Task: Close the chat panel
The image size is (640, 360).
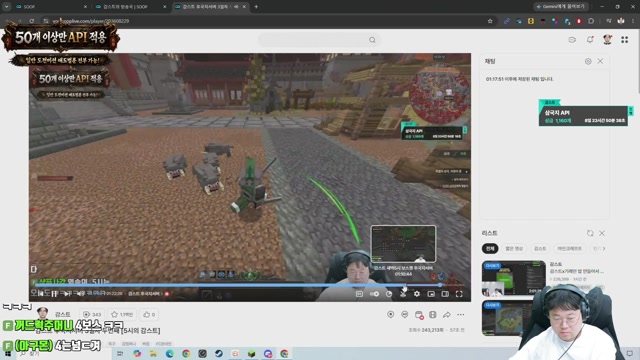Action: click(600, 61)
